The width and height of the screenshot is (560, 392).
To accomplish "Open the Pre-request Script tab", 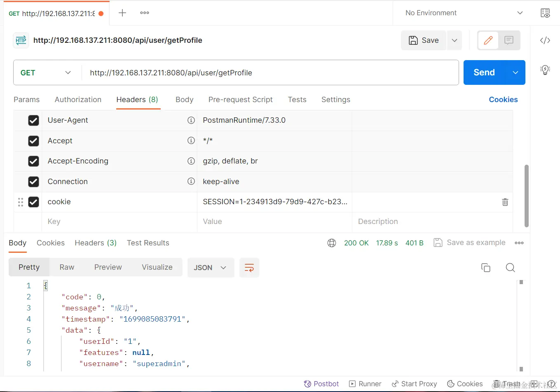I will [241, 100].
